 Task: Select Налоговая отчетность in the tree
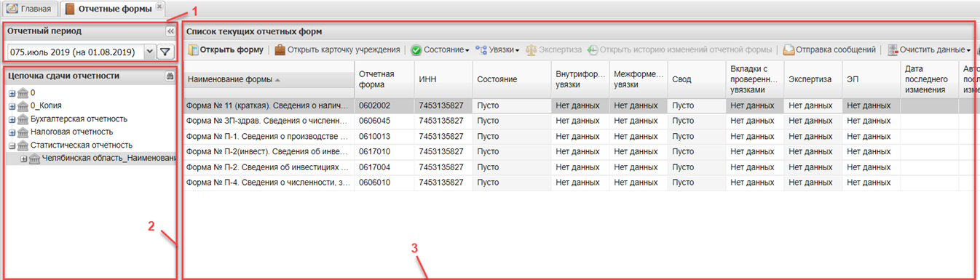point(71,132)
